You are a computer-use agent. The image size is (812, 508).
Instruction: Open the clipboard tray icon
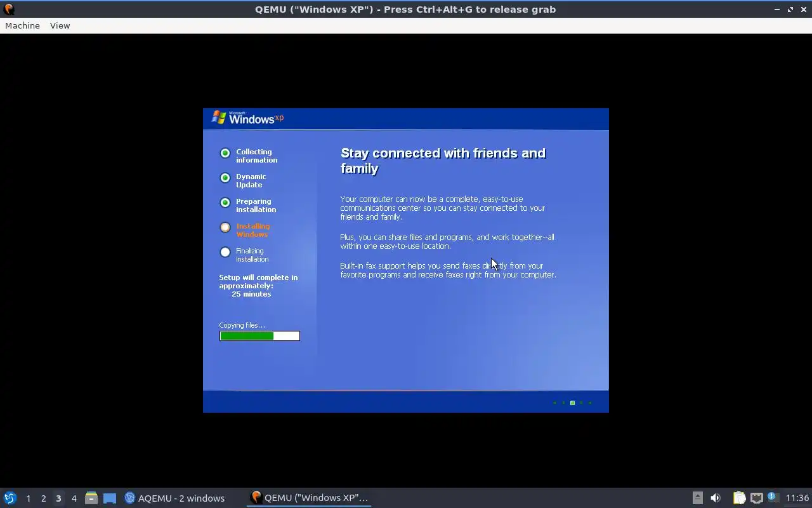click(x=739, y=498)
